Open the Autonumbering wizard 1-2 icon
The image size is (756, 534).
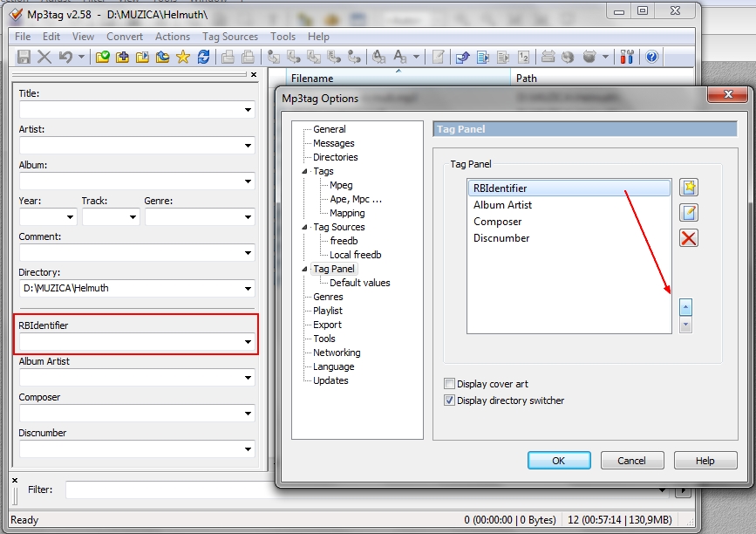(523, 57)
